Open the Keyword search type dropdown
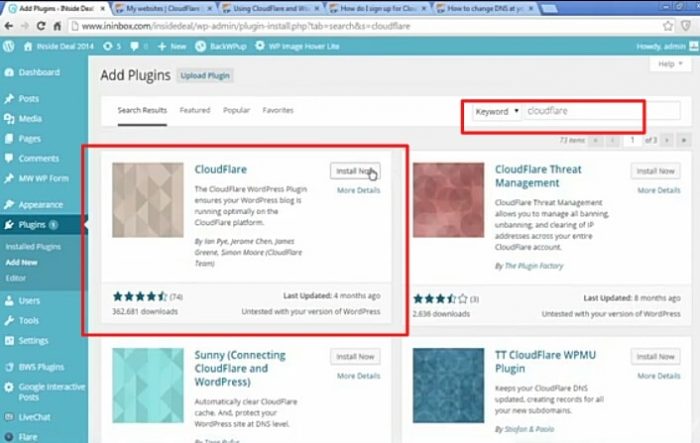The image size is (700, 443). (497, 111)
